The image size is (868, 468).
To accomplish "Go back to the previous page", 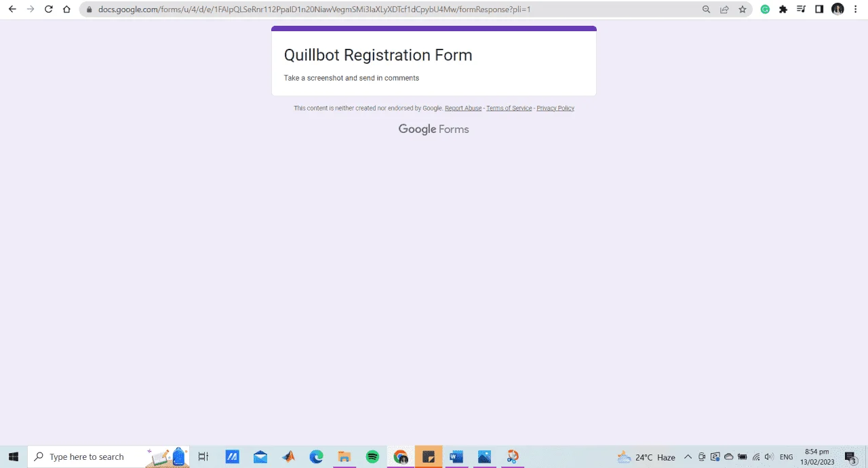I will pyautogui.click(x=12, y=9).
